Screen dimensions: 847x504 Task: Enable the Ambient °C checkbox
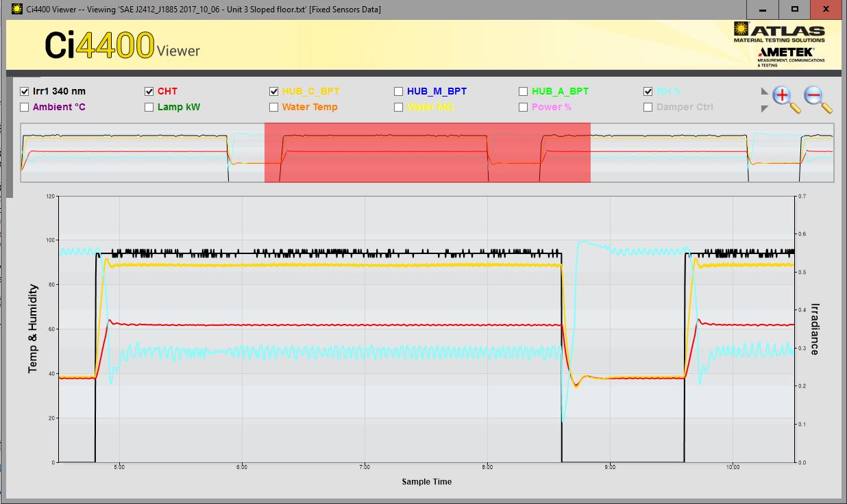point(25,107)
